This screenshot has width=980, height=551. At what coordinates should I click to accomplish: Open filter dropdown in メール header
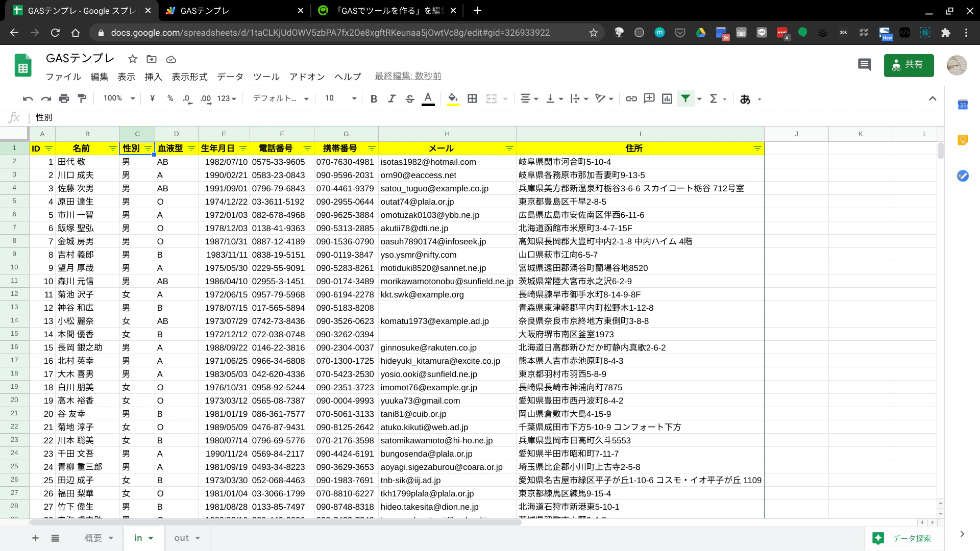(x=509, y=148)
